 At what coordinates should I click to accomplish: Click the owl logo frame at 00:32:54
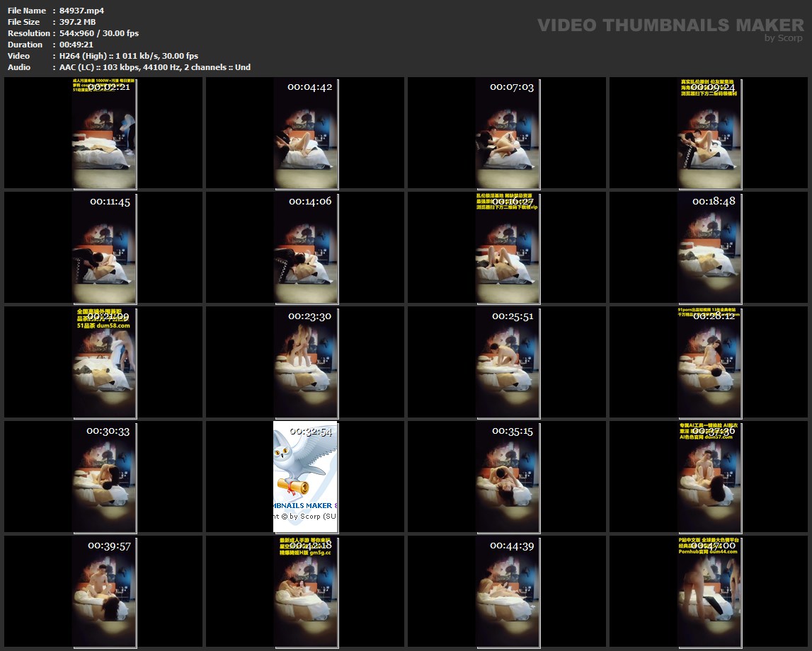pos(305,477)
